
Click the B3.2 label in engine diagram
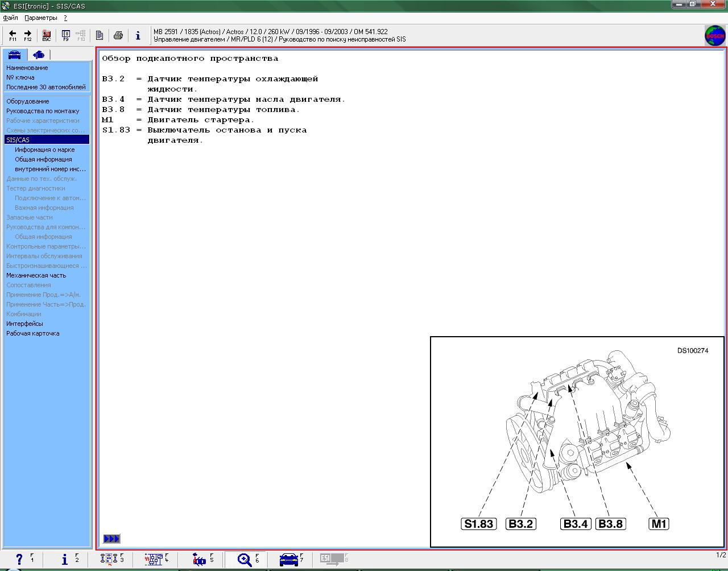point(521,524)
